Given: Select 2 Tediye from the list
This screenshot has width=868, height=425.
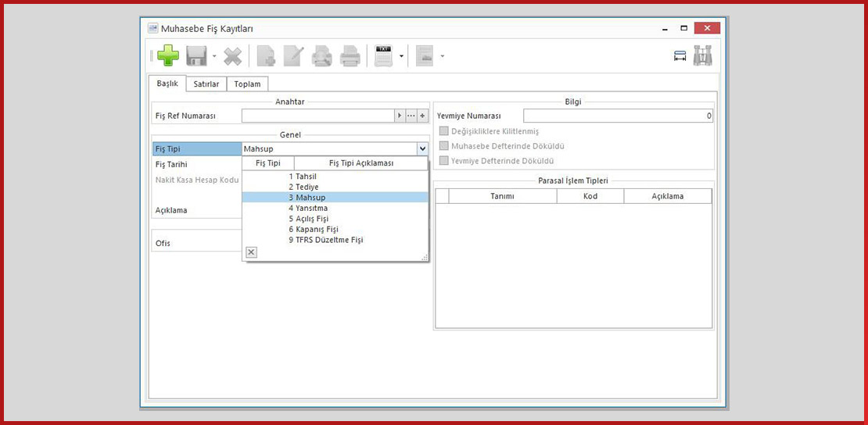Looking at the screenshot, I should (x=335, y=187).
